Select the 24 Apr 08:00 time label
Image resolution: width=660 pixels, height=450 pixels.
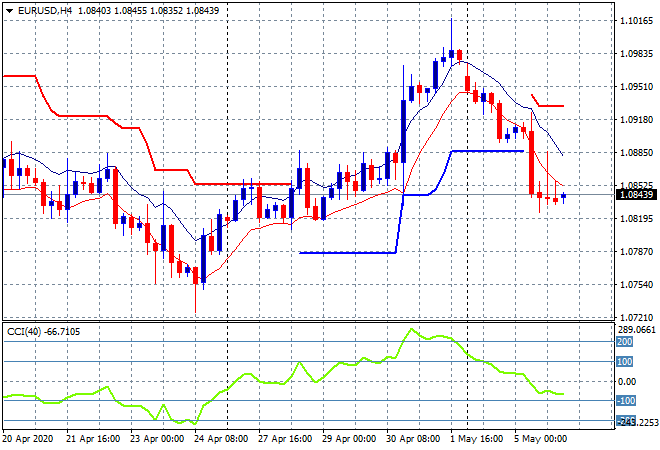(x=221, y=439)
